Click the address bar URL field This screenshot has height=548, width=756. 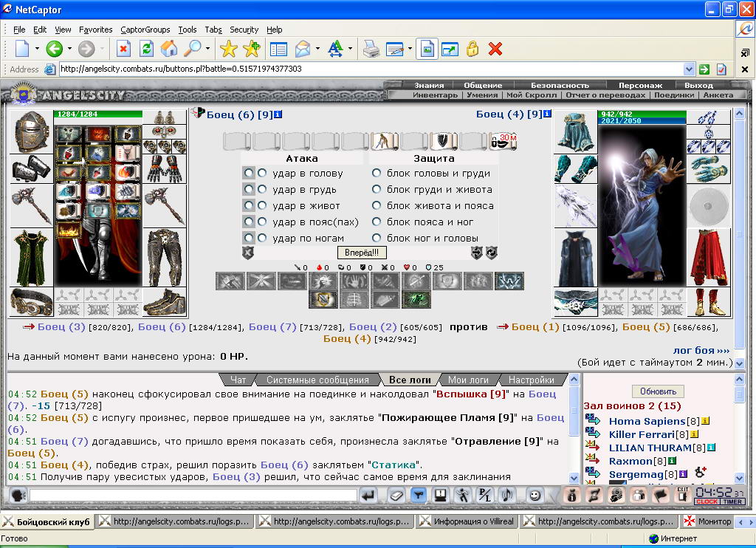pos(371,69)
